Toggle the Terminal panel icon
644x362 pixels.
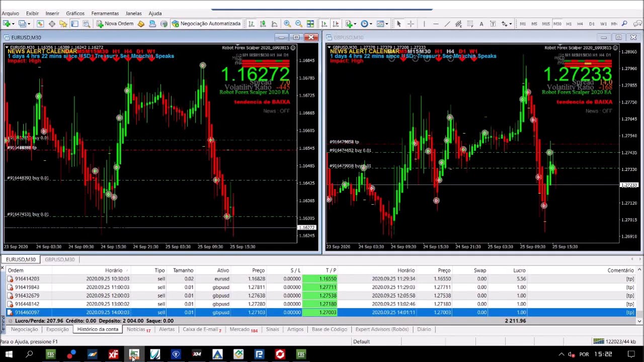74,24
